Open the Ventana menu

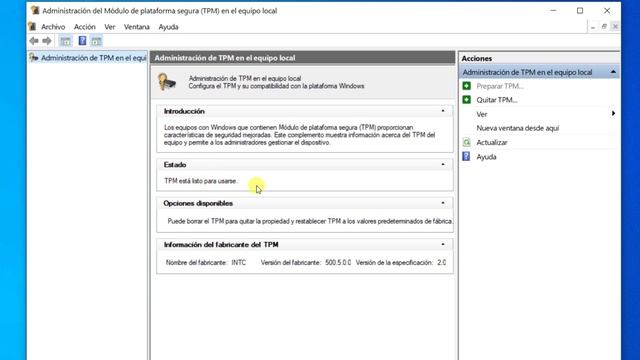point(137,27)
